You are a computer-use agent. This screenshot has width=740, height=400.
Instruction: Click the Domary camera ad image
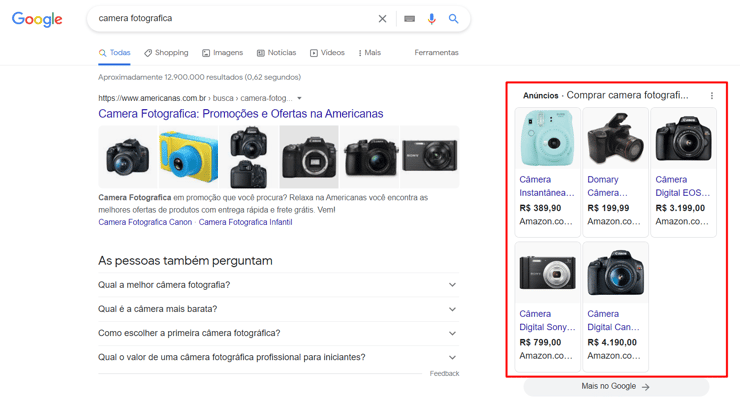615,138
